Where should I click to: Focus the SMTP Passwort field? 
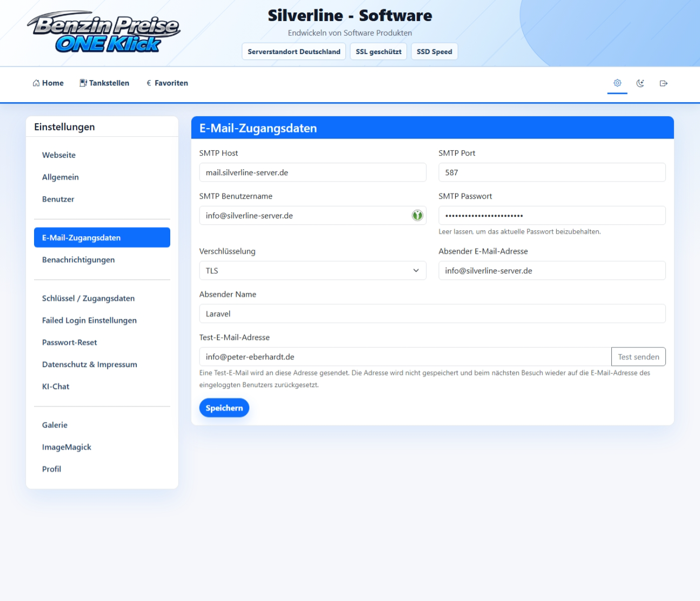552,216
